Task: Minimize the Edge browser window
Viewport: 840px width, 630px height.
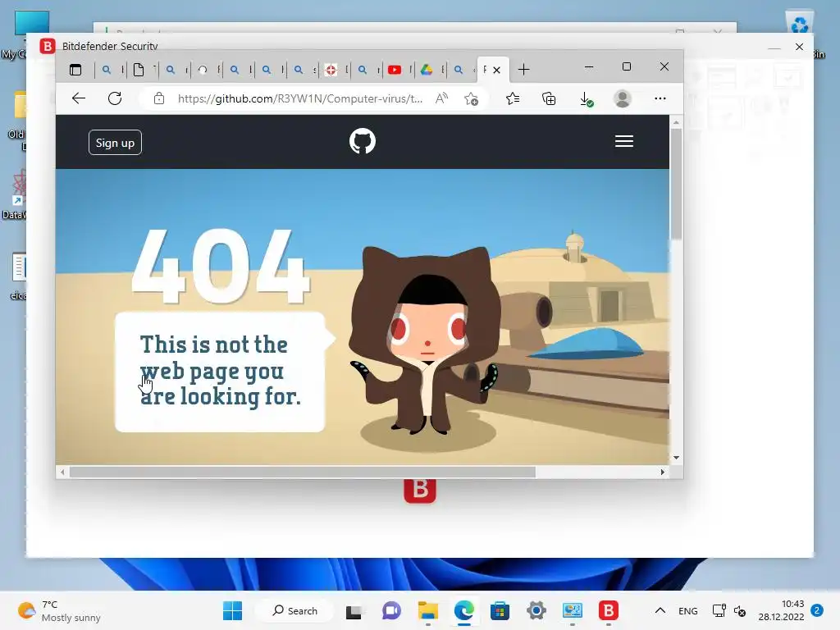Action: click(x=589, y=67)
